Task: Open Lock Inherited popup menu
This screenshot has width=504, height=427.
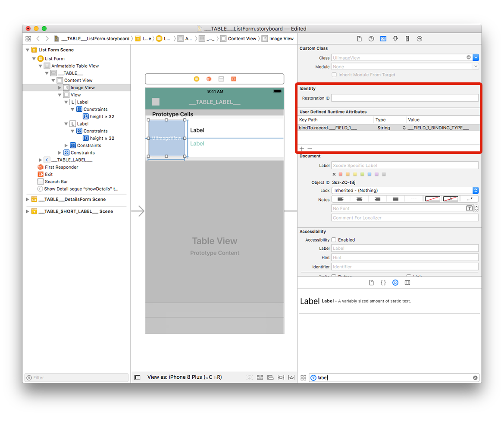Action: [x=405, y=190]
